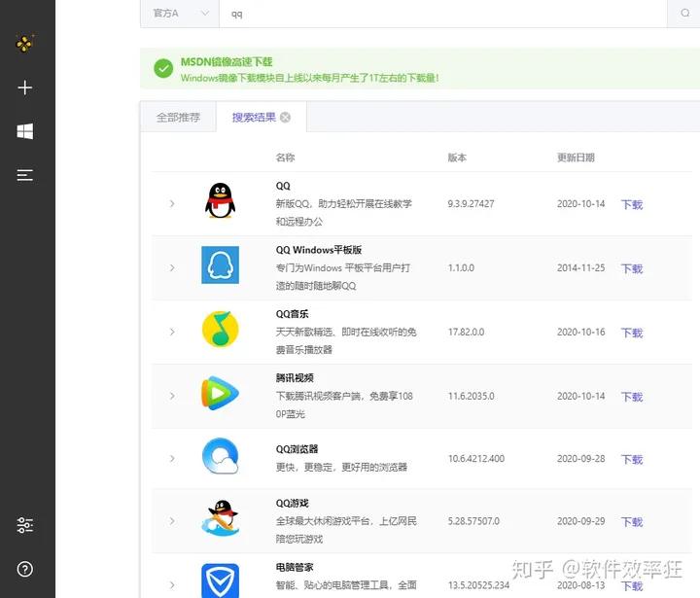Open the list menu icon in the sidebar
Screen dimensions: 700x598
(x=25, y=175)
